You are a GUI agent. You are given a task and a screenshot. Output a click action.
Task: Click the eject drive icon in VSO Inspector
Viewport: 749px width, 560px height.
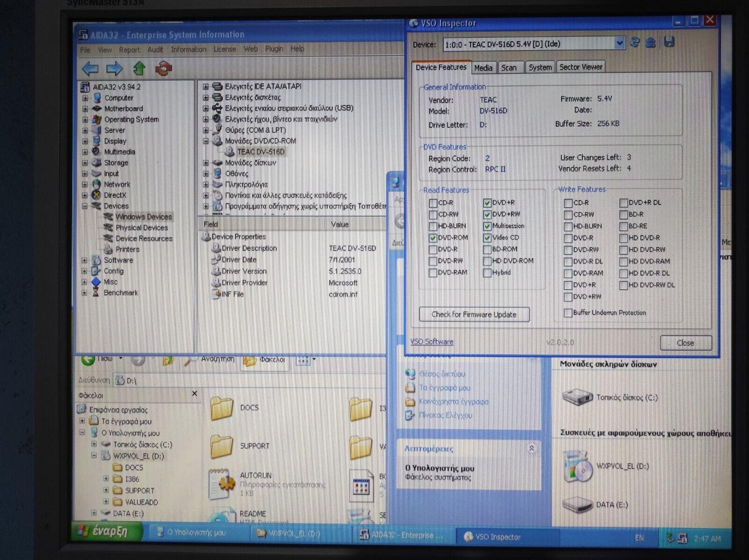pos(651,43)
